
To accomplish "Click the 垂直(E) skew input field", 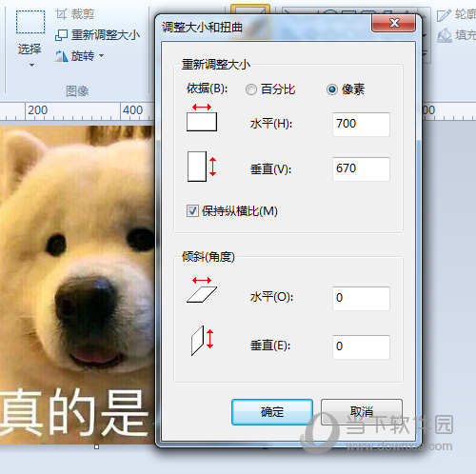I will [x=361, y=346].
